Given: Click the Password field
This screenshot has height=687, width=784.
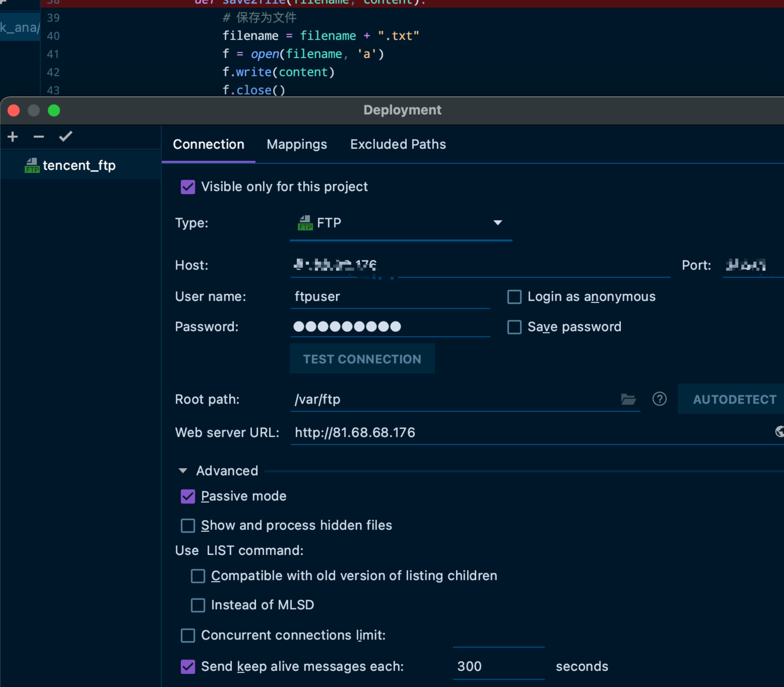Looking at the screenshot, I should (x=390, y=326).
